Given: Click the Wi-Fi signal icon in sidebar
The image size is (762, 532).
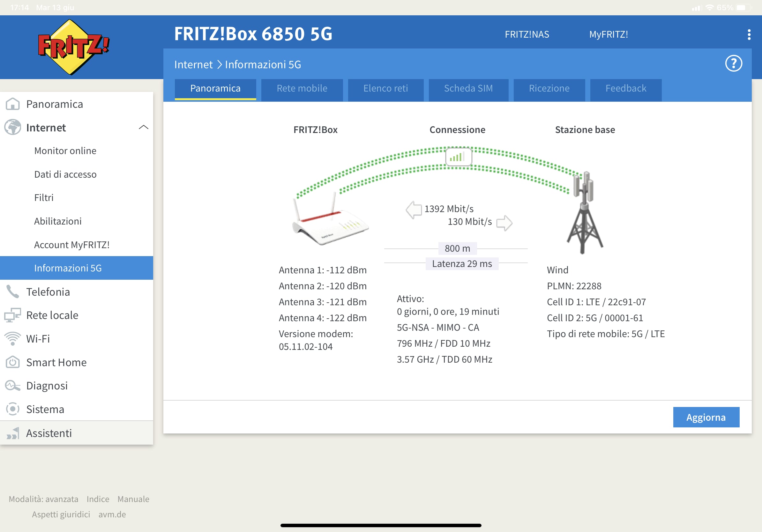Looking at the screenshot, I should [x=13, y=339].
